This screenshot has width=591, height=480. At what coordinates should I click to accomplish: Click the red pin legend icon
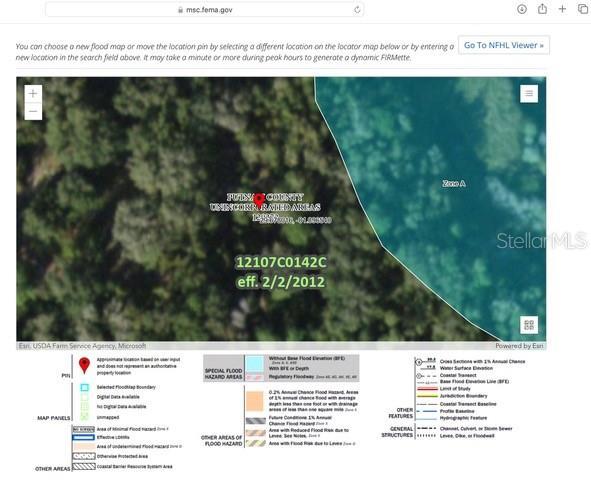[x=84, y=365]
